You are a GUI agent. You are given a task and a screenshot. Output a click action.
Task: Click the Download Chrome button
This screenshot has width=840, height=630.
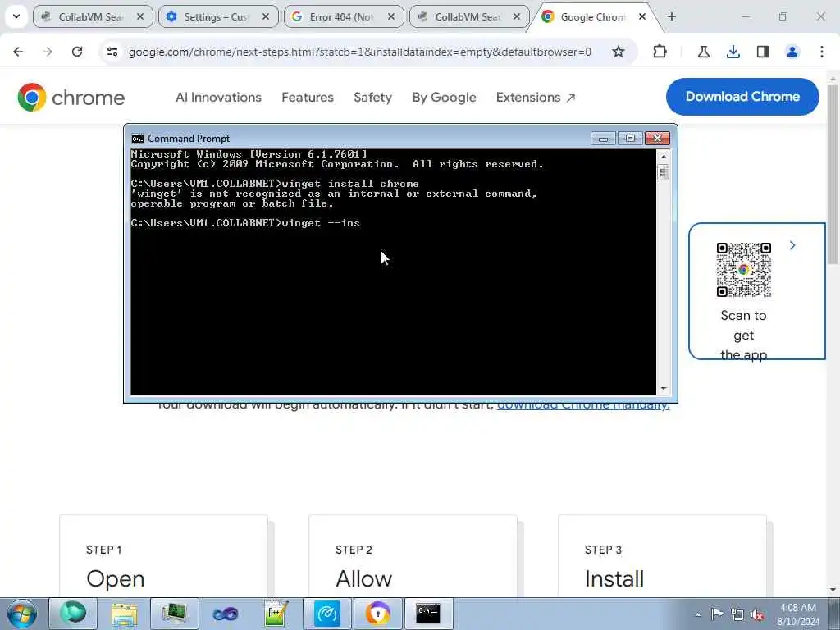coord(742,97)
